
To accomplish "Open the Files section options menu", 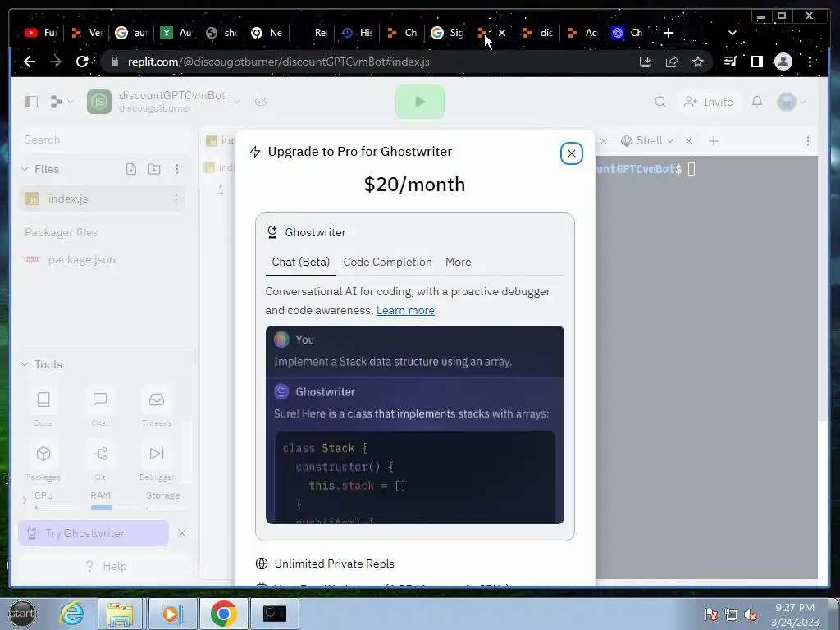I will (x=177, y=169).
